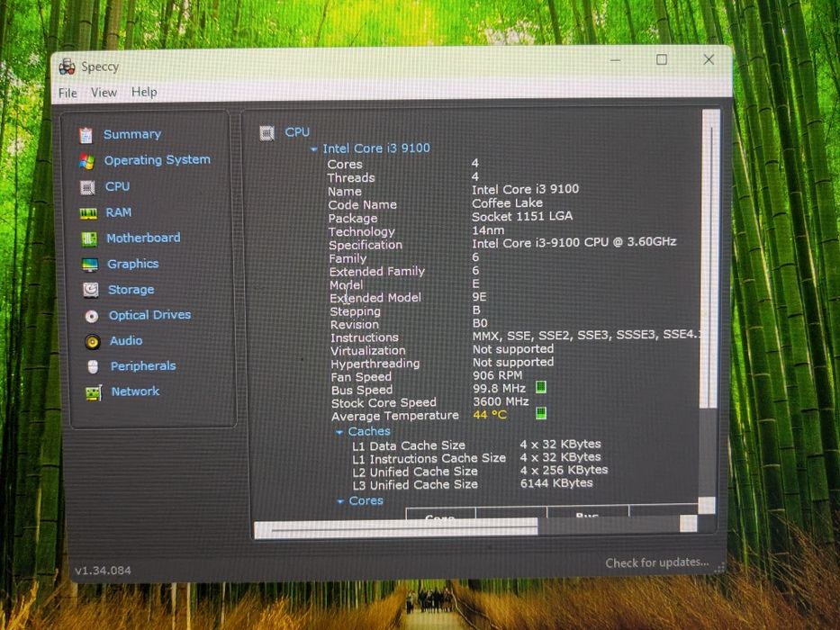
Task: Click green tray icon next to Bus Speed
Action: click(541, 387)
